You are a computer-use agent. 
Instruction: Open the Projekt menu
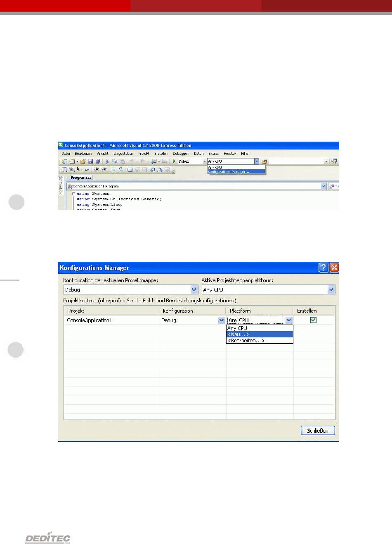point(144,154)
